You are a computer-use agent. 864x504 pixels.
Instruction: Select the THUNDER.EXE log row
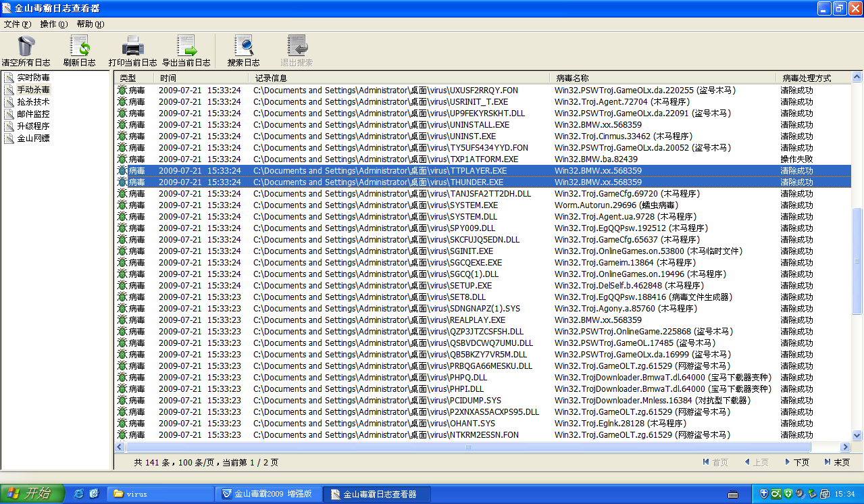pyautogui.click(x=483, y=182)
